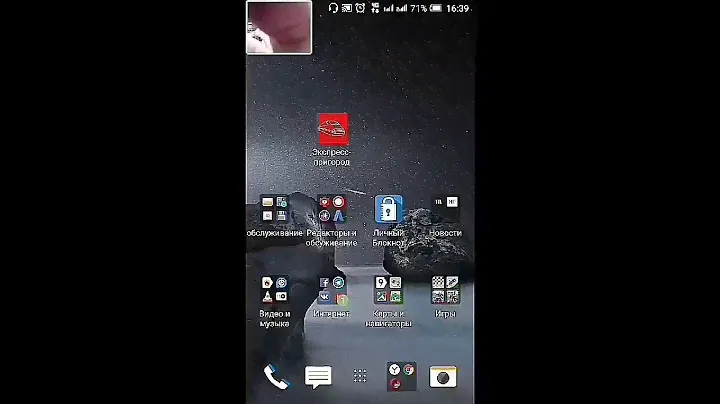Open the app drawer grid

click(360, 377)
